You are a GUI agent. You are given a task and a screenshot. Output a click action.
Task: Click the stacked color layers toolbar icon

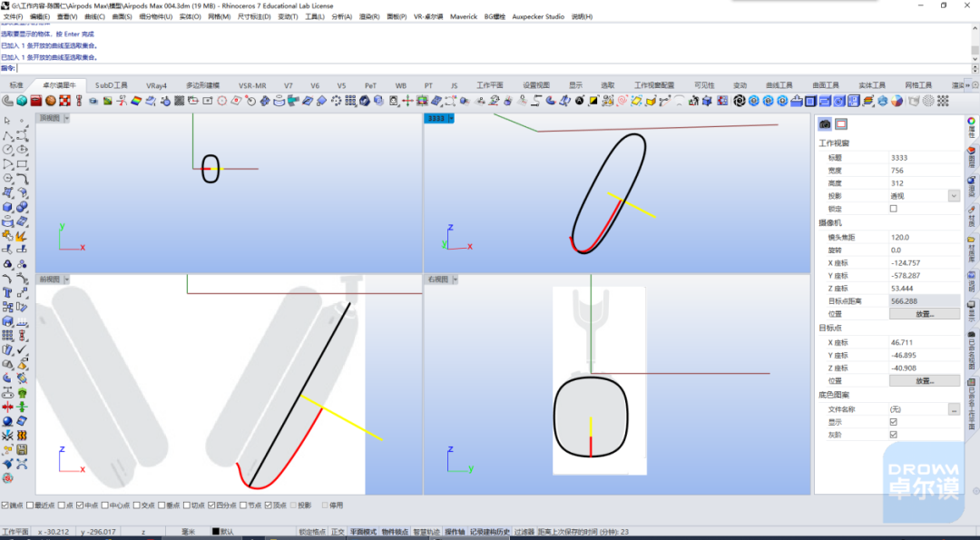[x=868, y=101]
